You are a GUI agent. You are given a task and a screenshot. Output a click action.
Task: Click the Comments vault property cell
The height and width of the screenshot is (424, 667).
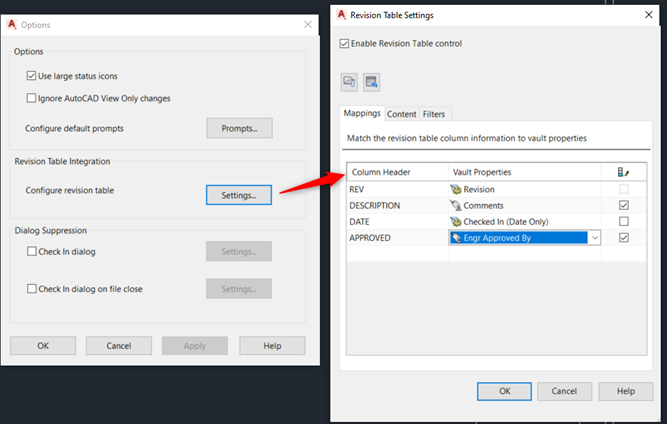(524, 205)
